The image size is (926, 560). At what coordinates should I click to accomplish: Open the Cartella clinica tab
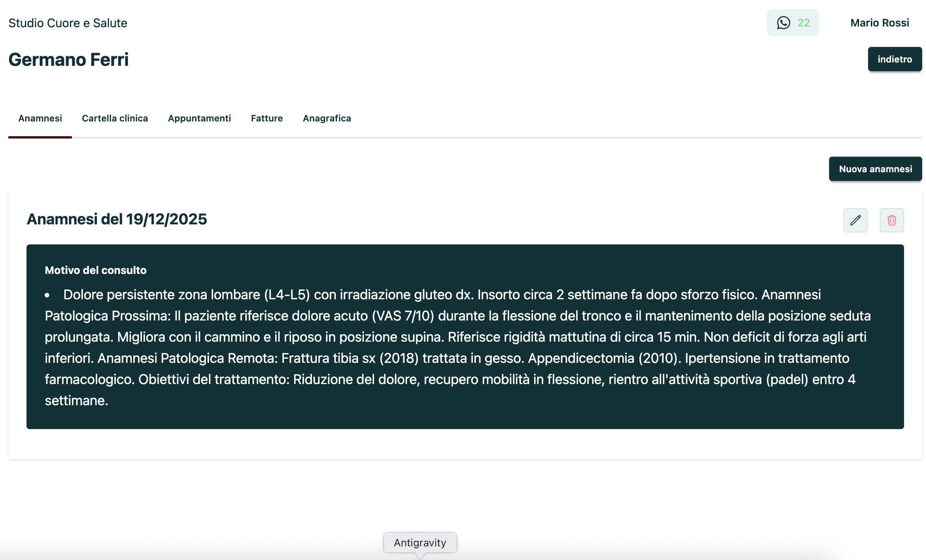click(115, 118)
